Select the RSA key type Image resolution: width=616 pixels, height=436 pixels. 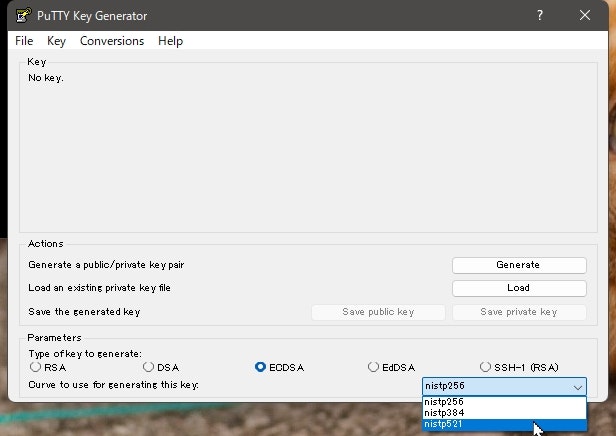point(48,367)
